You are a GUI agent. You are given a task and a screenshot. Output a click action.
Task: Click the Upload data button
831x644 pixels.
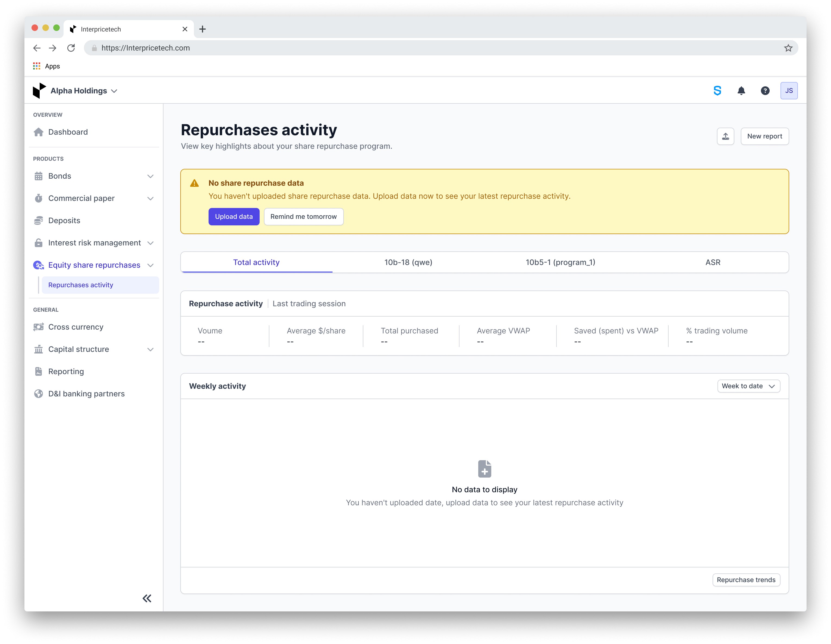[x=234, y=216]
